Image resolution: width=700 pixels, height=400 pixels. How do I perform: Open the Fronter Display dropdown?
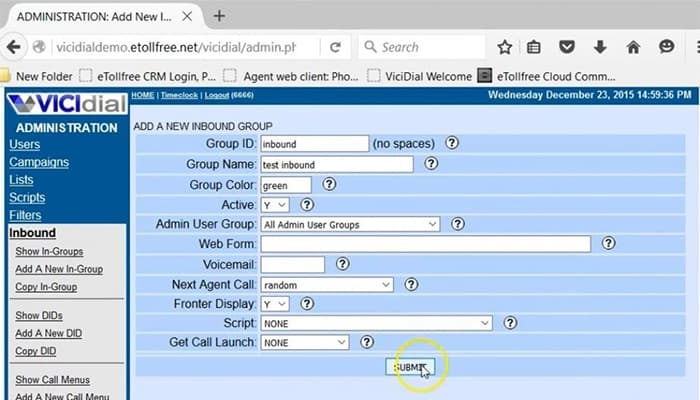click(275, 304)
